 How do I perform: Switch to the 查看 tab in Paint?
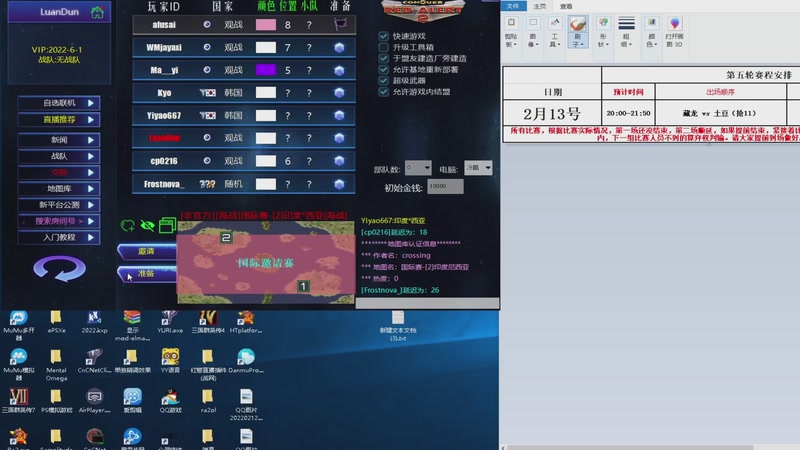pos(566,6)
